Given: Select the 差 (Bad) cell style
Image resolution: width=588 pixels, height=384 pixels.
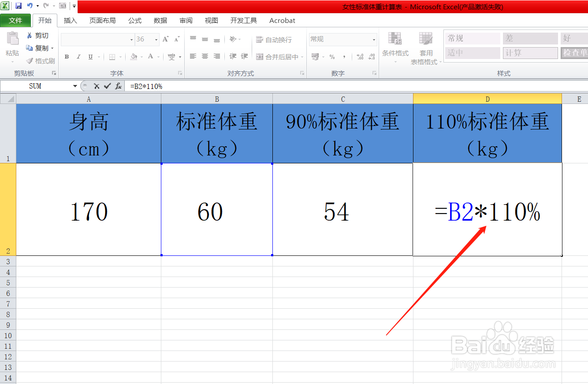Looking at the screenshot, I should [531, 39].
